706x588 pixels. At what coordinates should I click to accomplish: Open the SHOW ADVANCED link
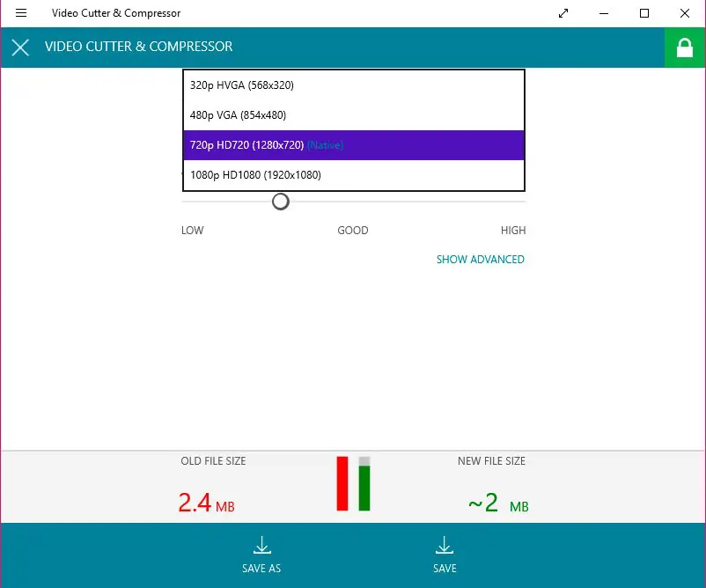(x=481, y=260)
